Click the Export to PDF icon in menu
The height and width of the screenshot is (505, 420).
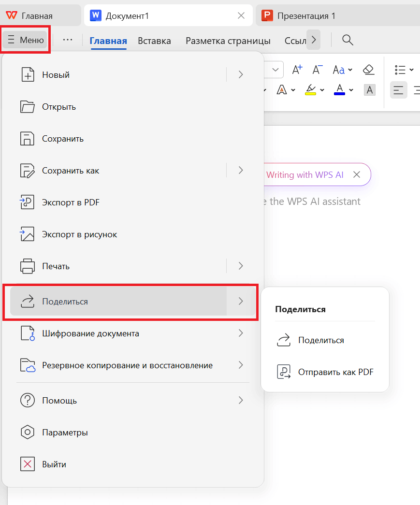point(27,202)
